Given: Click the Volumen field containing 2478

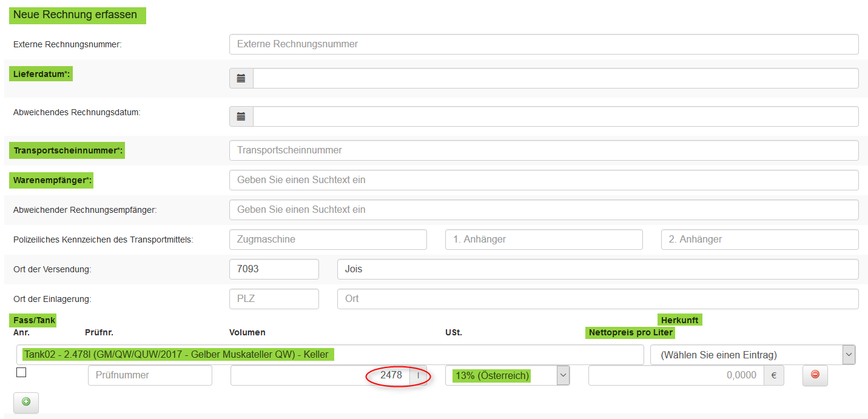Looking at the screenshot, I should (x=320, y=375).
